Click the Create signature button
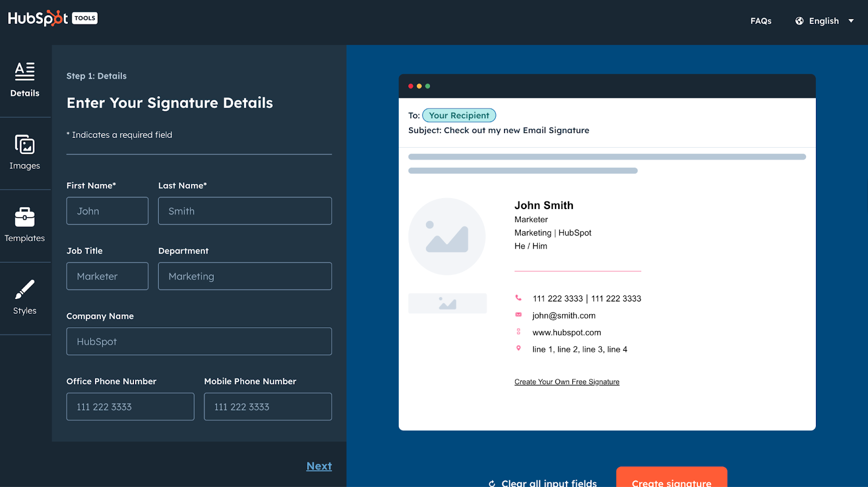 tap(672, 477)
